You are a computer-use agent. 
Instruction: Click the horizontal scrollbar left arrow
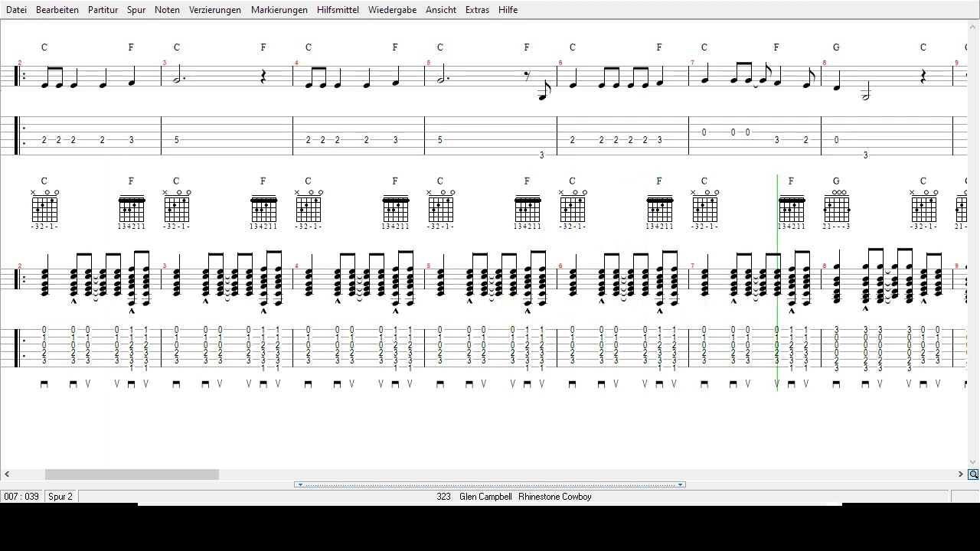click(x=7, y=474)
